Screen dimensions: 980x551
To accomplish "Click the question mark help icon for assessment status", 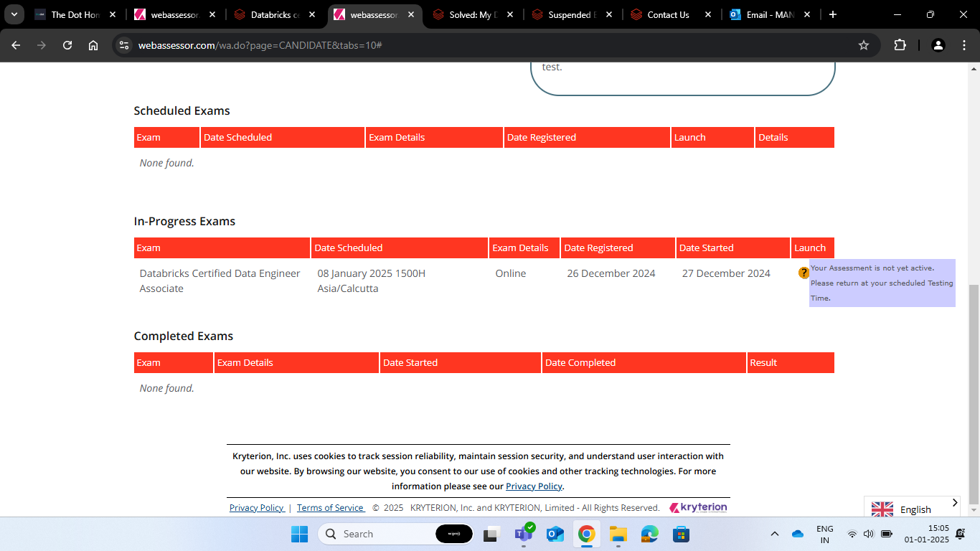I will pos(803,273).
